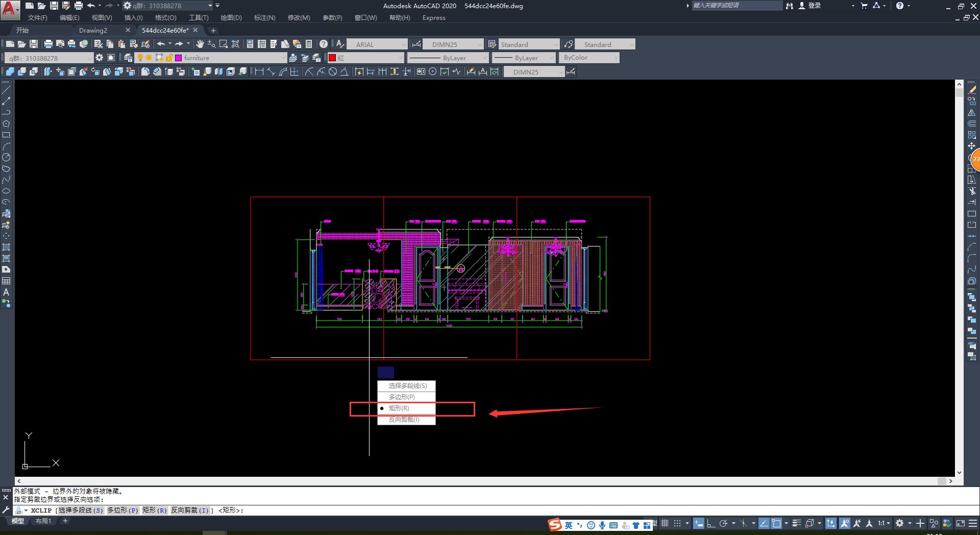Click the Plot printer icon
Viewport: 980px width, 535px height.
[48, 44]
